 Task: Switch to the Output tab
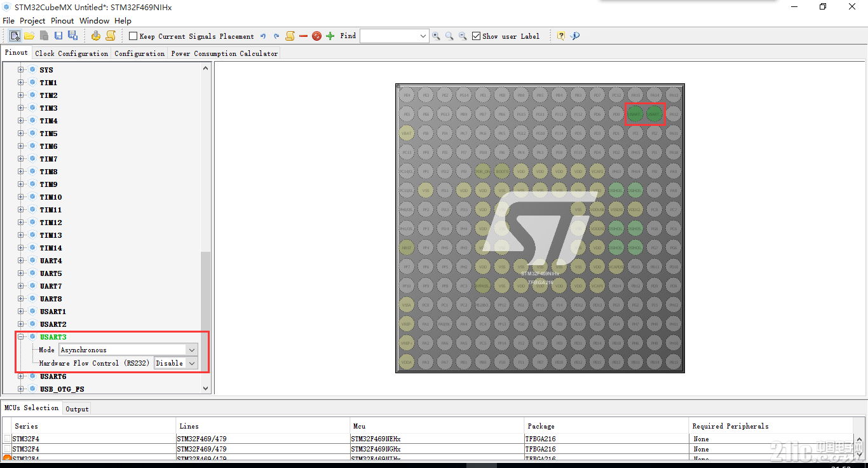pos(77,409)
